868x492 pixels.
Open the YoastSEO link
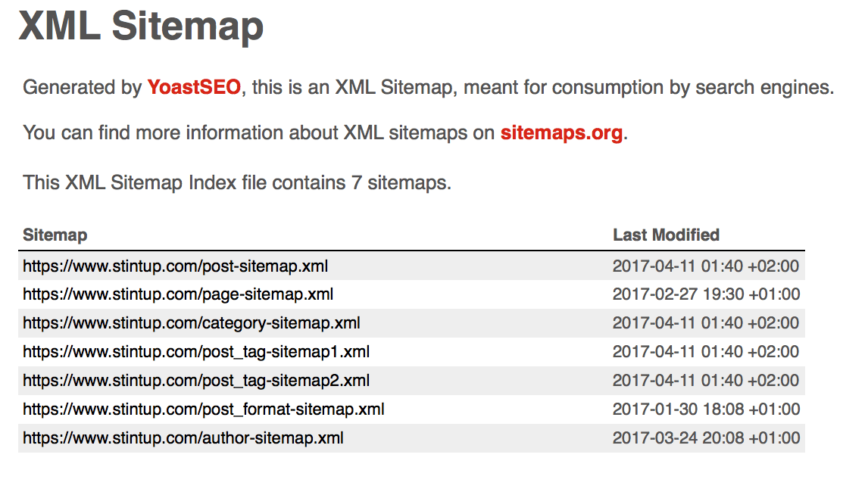(194, 88)
